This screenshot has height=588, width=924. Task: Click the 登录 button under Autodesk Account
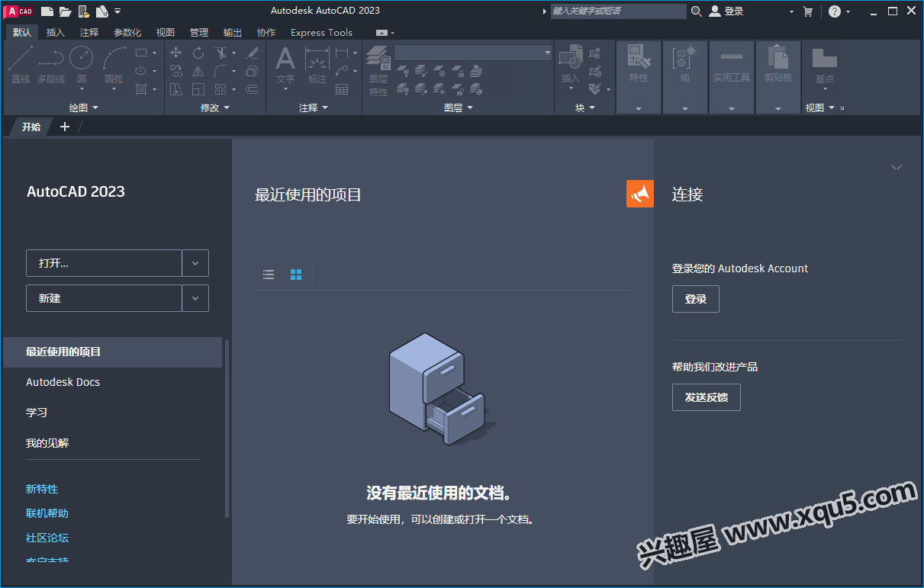click(696, 299)
